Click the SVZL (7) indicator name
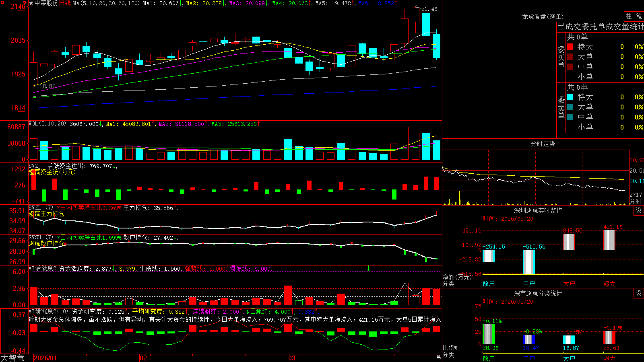This screenshot has height=362, width=644. (x=41, y=208)
